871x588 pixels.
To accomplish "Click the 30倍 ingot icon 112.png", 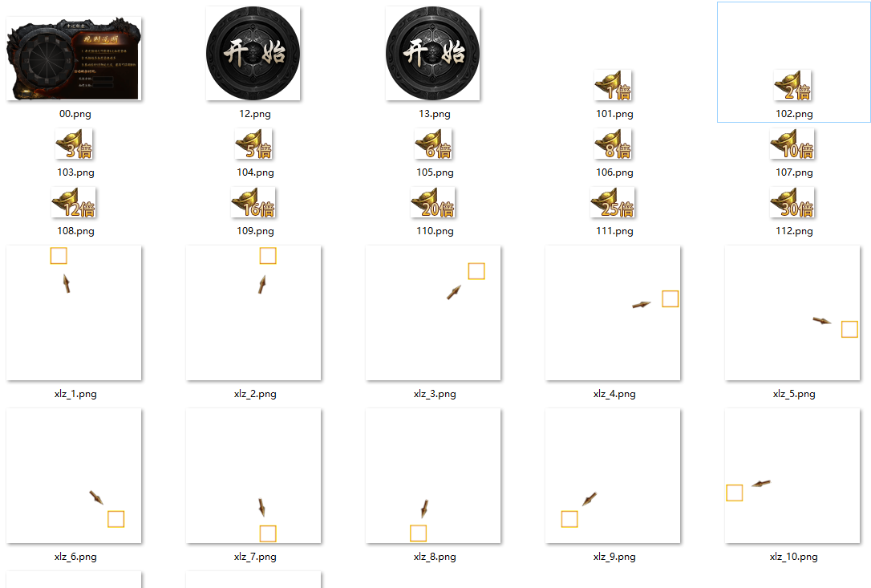I will 792,202.
